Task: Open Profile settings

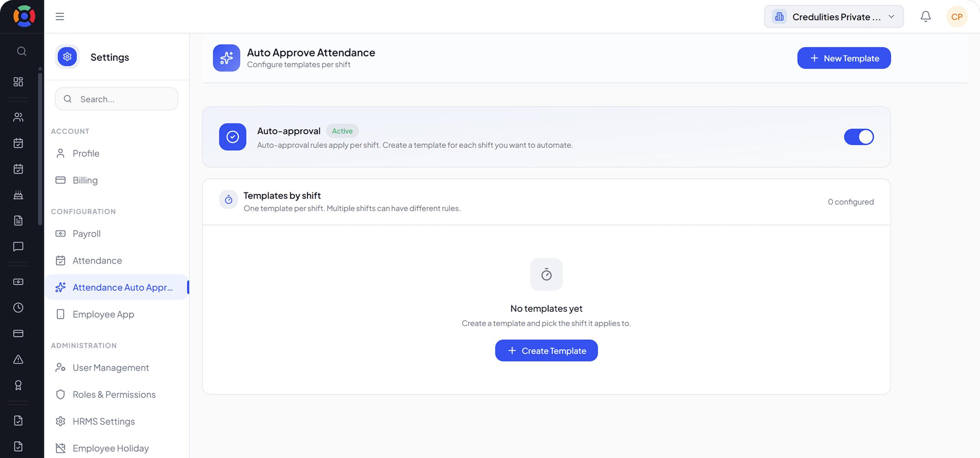Action: pyautogui.click(x=117, y=153)
